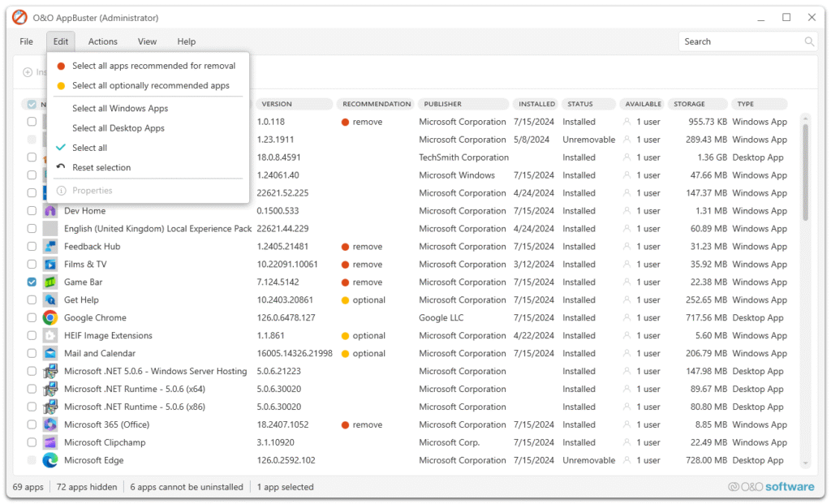The height and width of the screenshot is (504, 831).
Task: Click the Microsoft Clipchamp icon
Action: (50, 442)
